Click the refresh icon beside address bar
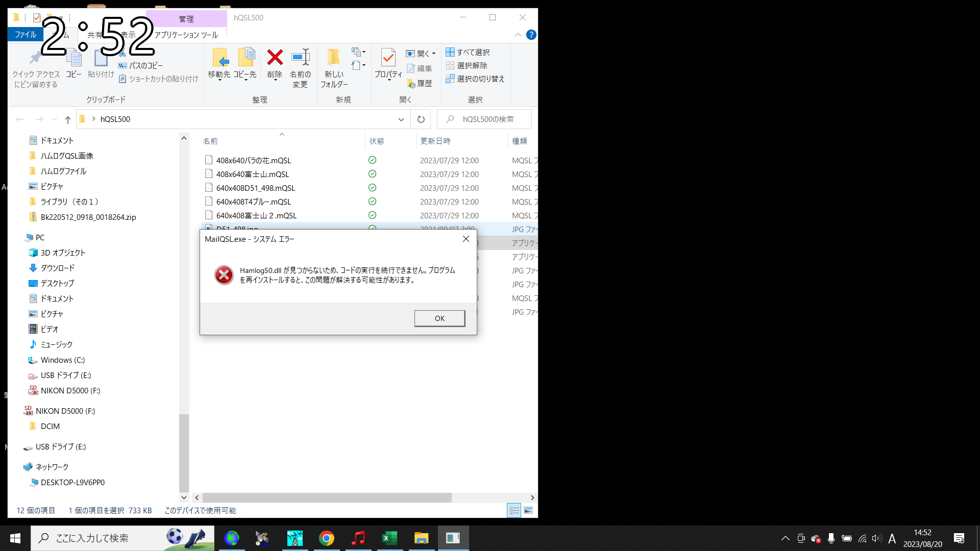 coord(421,119)
